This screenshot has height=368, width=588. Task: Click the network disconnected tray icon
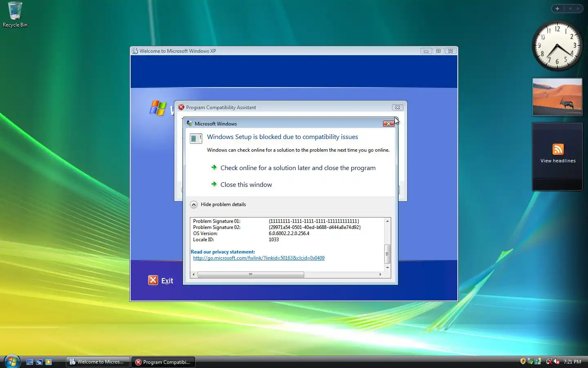pos(549,361)
